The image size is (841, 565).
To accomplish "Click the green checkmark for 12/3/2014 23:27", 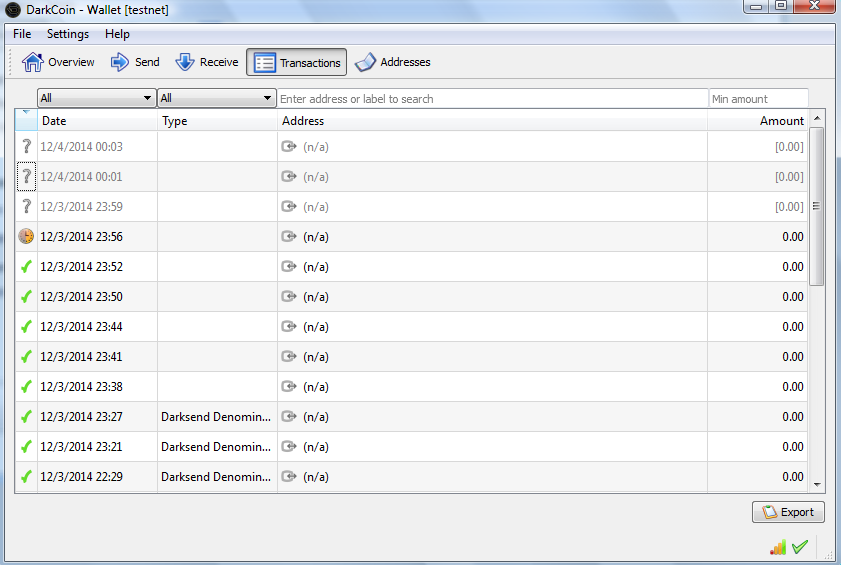I will (x=26, y=416).
